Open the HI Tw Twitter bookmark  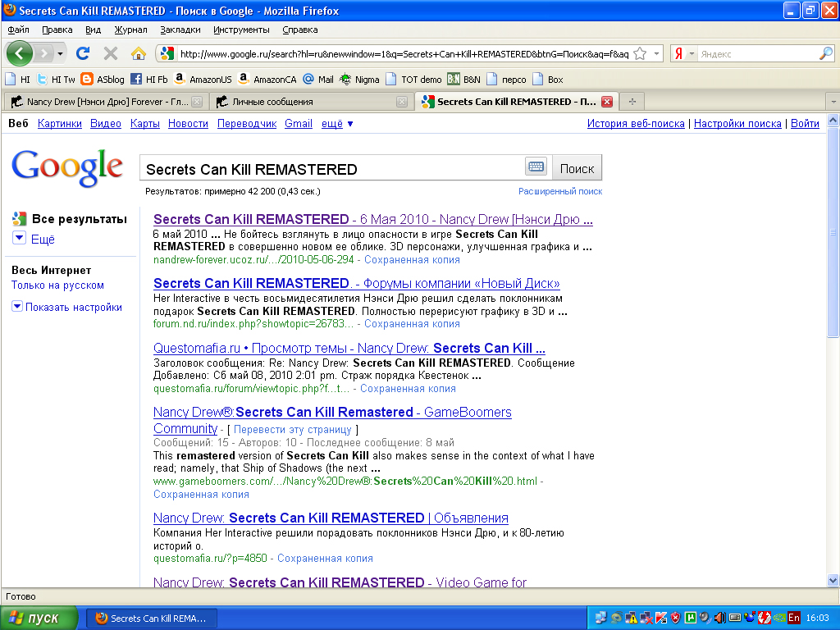point(57,80)
